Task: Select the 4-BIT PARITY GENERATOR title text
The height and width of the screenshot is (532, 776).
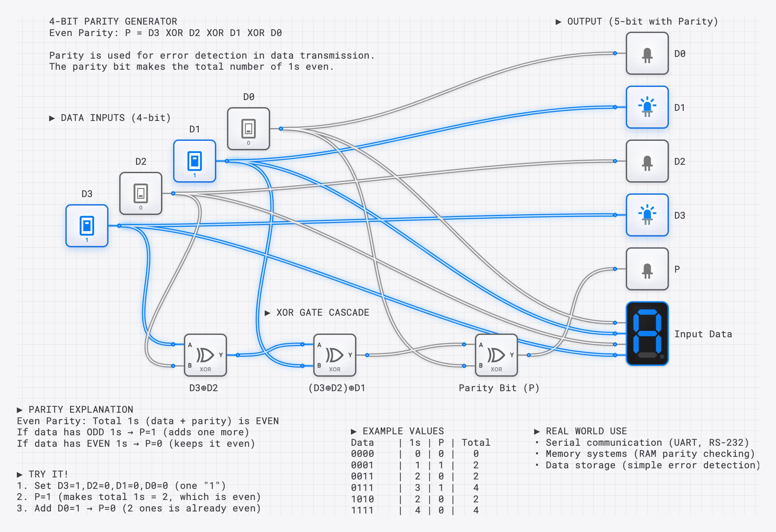Action: (x=113, y=22)
